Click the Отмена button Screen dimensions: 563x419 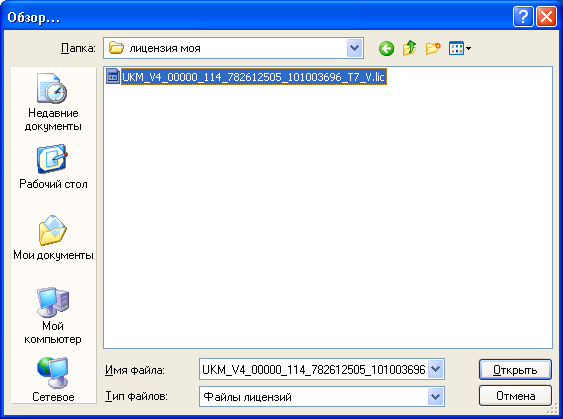click(x=515, y=396)
